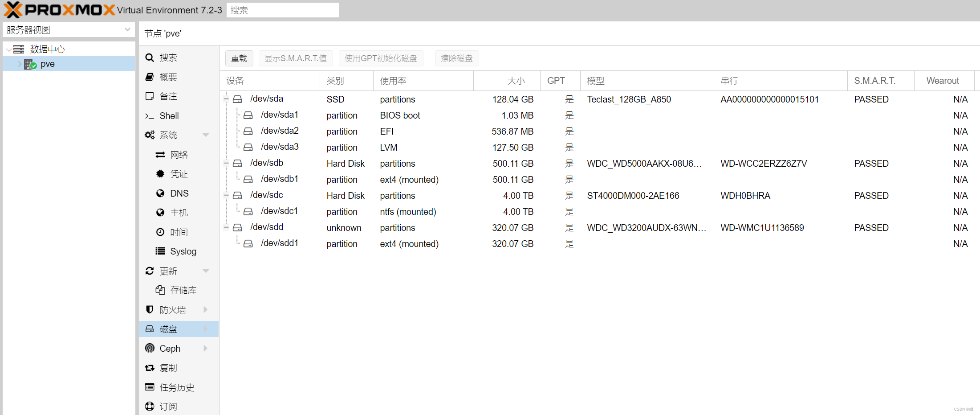The height and width of the screenshot is (415, 980).
Task: Open the 服务器视图 view dropdown
Action: coord(127,30)
